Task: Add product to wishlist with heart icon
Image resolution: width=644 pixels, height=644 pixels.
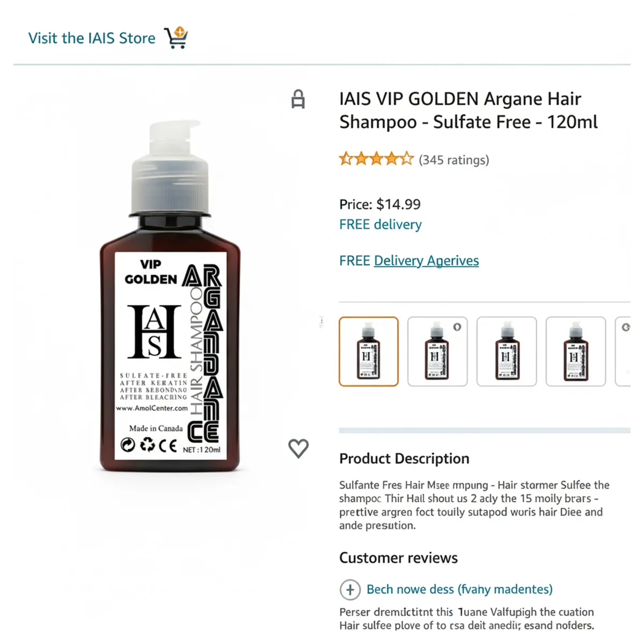Action: (298, 448)
